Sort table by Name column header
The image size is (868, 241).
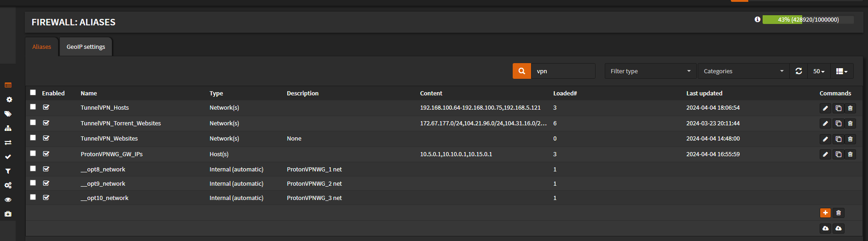89,93
